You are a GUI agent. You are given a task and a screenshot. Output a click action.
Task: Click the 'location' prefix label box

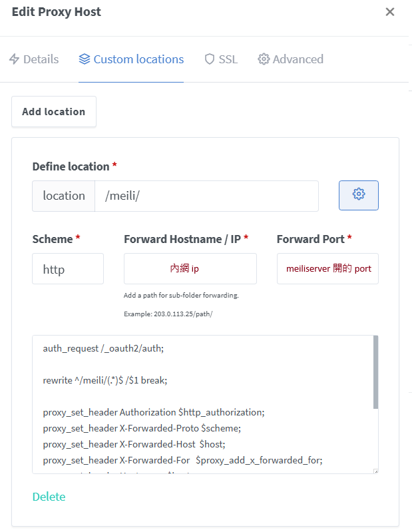[x=64, y=196]
